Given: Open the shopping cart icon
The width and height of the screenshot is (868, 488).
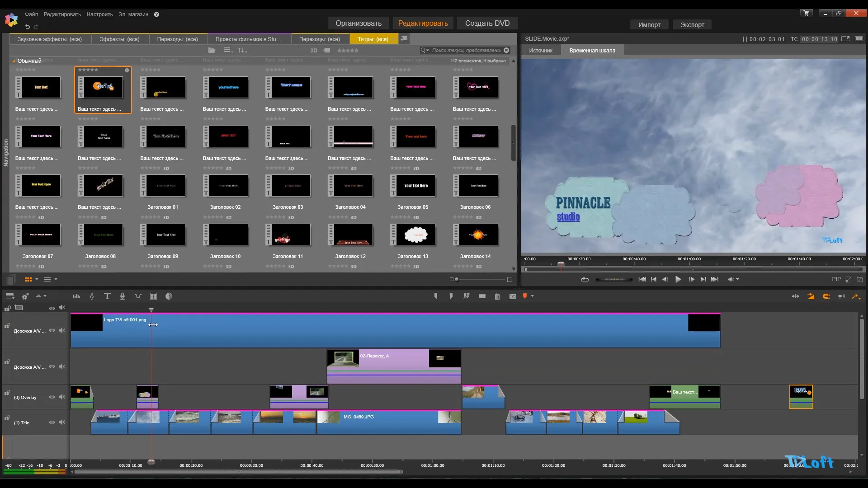Looking at the screenshot, I should 806,13.
